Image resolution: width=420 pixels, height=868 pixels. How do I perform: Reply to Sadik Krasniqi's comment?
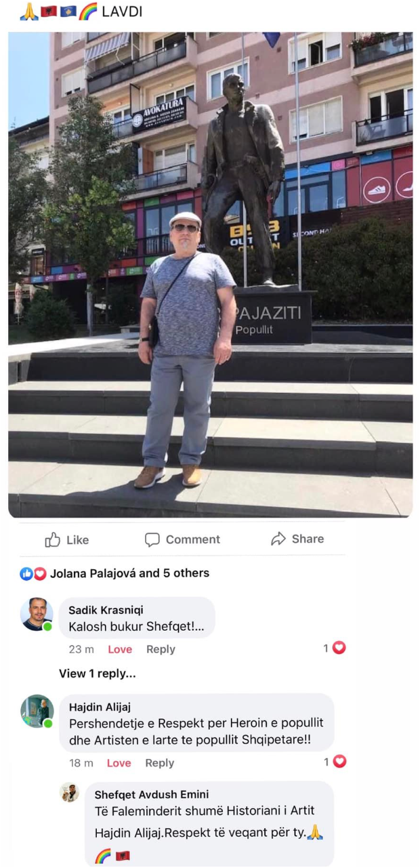tap(161, 649)
